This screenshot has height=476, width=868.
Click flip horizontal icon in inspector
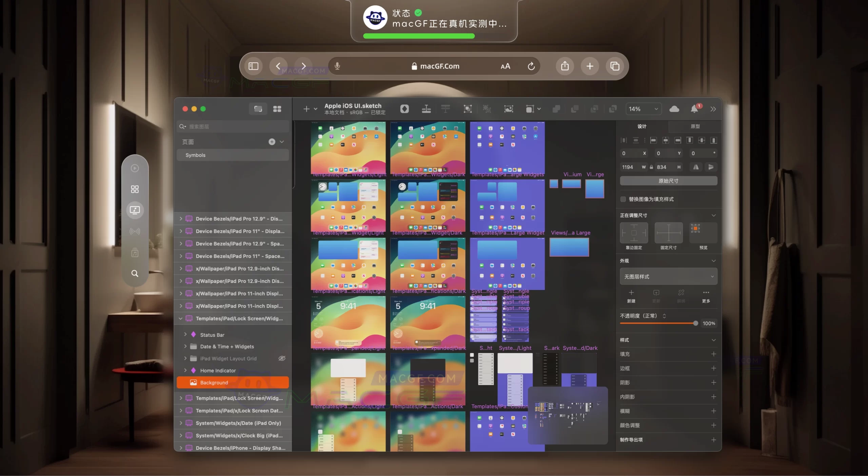point(696,167)
